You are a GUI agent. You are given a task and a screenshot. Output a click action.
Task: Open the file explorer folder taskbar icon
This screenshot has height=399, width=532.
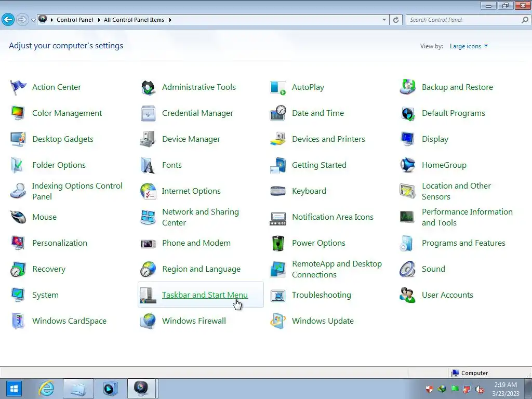pyautogui.click(x=78, y=389)
